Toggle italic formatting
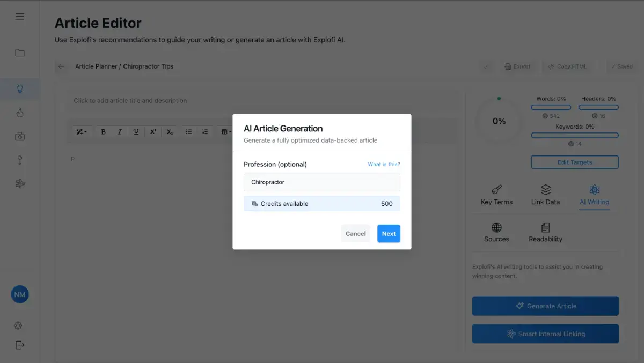 point(120,132)
